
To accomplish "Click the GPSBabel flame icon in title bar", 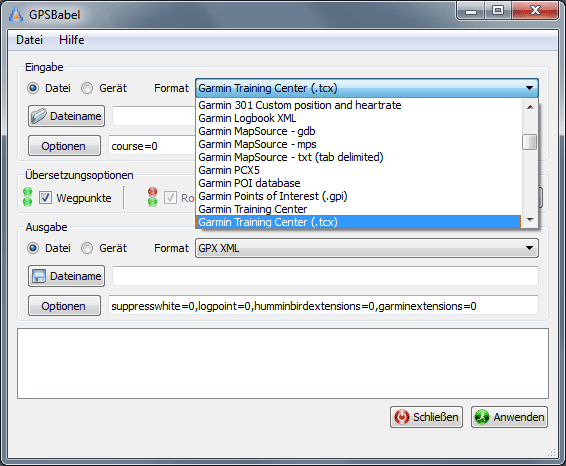I will coord(16,15).
